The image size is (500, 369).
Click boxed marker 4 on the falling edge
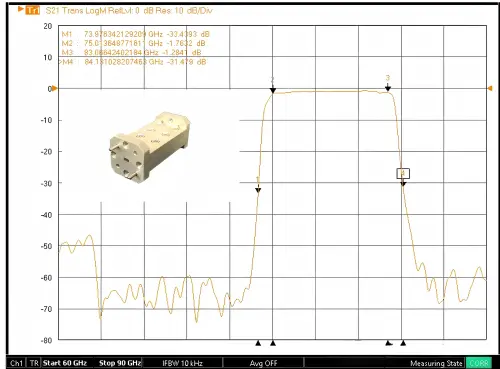[x=403, y=173]
